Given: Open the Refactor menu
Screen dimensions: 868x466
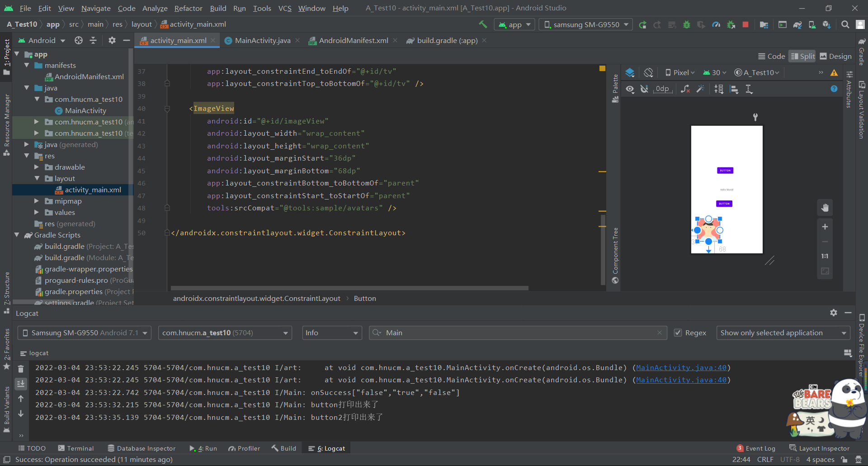Looking at the screenshot, I should pos(188,8).
